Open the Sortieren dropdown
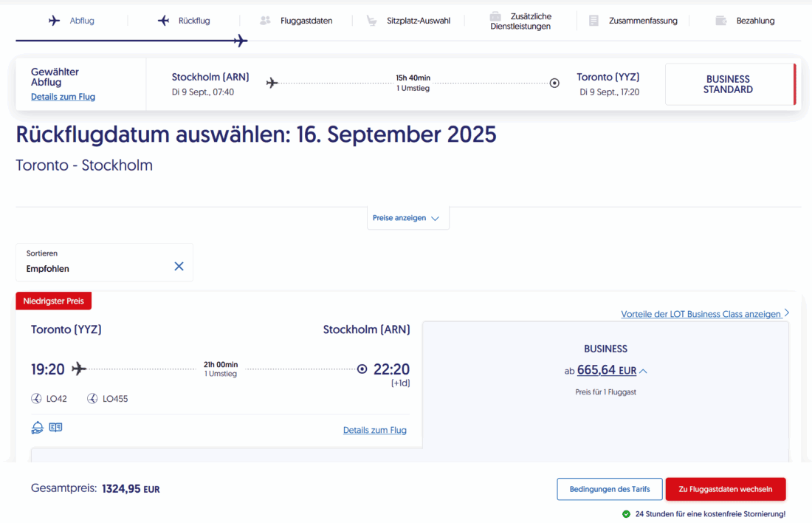Image resolution: width=812 pixels, height=523 pixels. [x=96, y=263]
